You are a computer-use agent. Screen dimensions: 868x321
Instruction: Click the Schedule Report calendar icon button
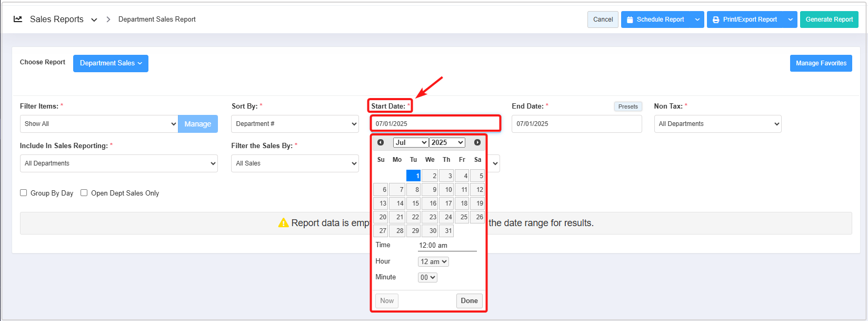pyautogui.click(x=656, y=20)
